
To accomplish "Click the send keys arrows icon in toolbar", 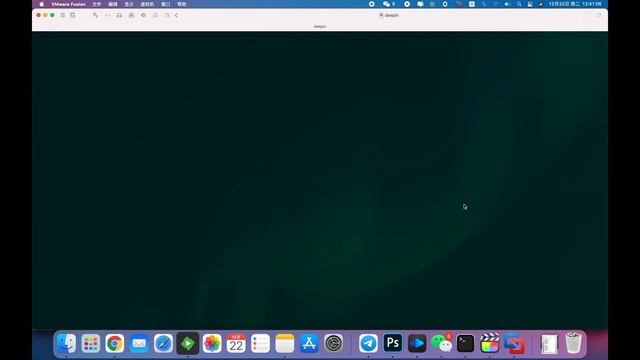I will [107, 15].
